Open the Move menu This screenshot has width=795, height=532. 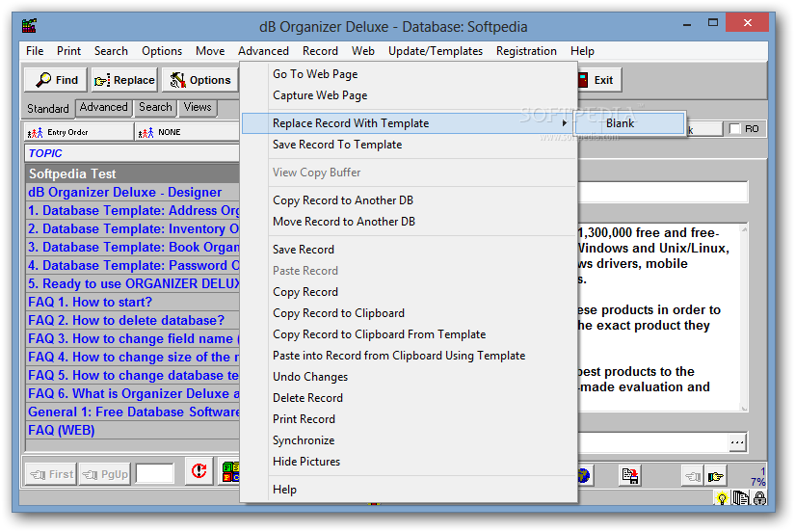210,51
